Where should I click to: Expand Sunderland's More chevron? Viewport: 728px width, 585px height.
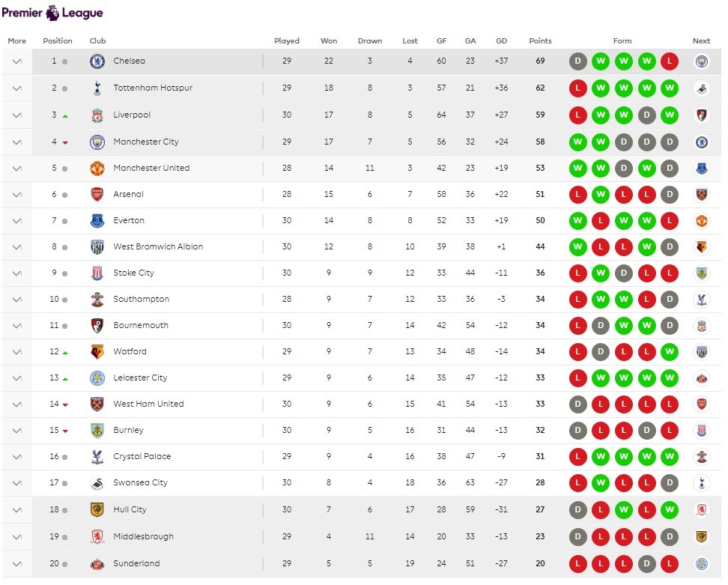(16, 563)
